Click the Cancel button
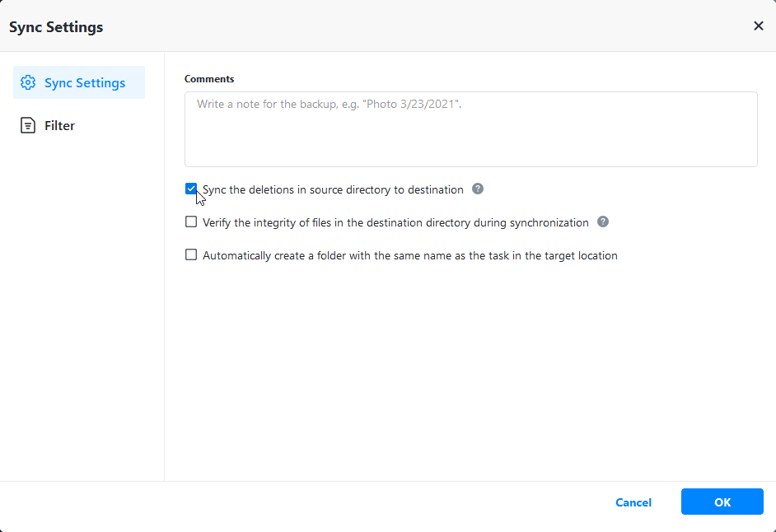The image size is (776, 532). point(633,502)
